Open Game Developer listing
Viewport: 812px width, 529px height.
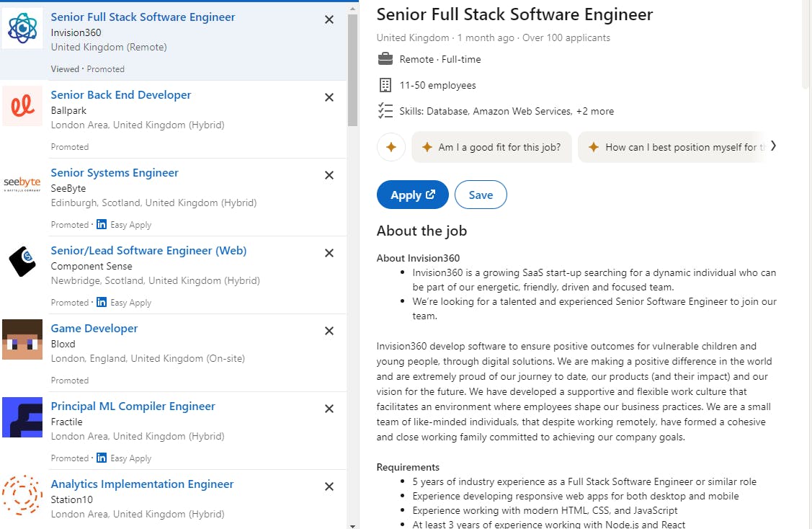tap(94, 329)
